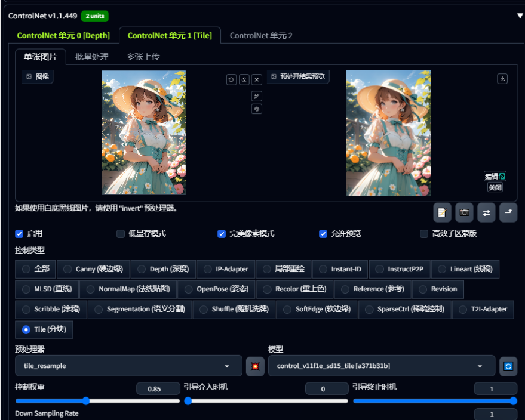Select Canny (硬边缘) control type
Screen dimensions: 525x420
93,269
